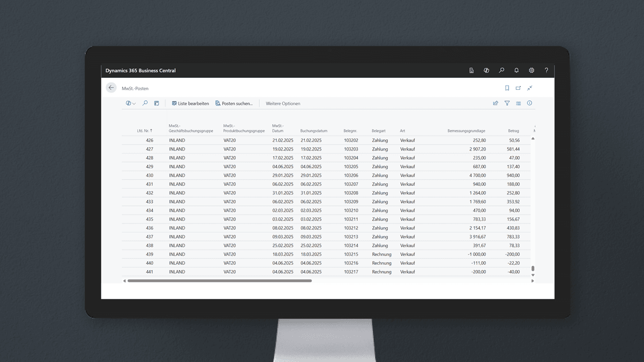Click the share icon in the list toolbar
This screenshot has height=362, width=644.
pos(496,103)
